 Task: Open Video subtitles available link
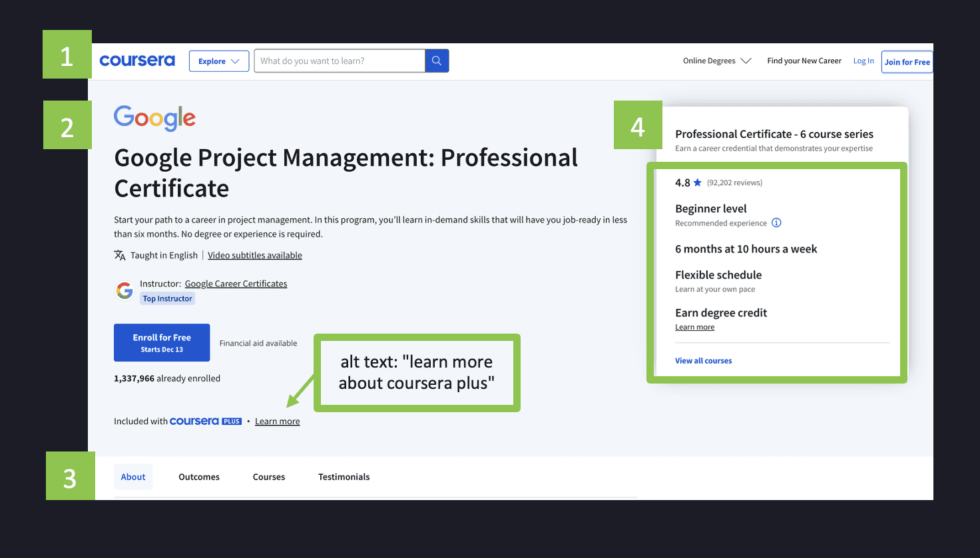[x=255, y=255]
